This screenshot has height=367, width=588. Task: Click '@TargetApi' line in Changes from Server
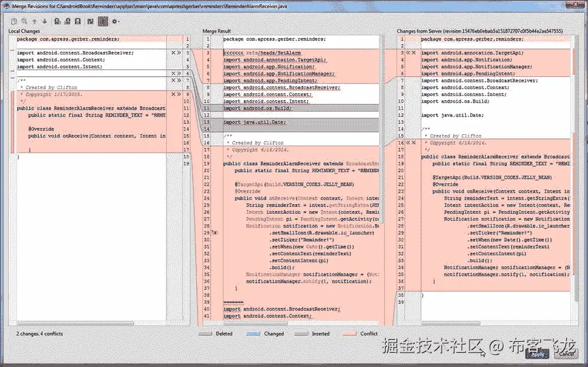(493, 177)
